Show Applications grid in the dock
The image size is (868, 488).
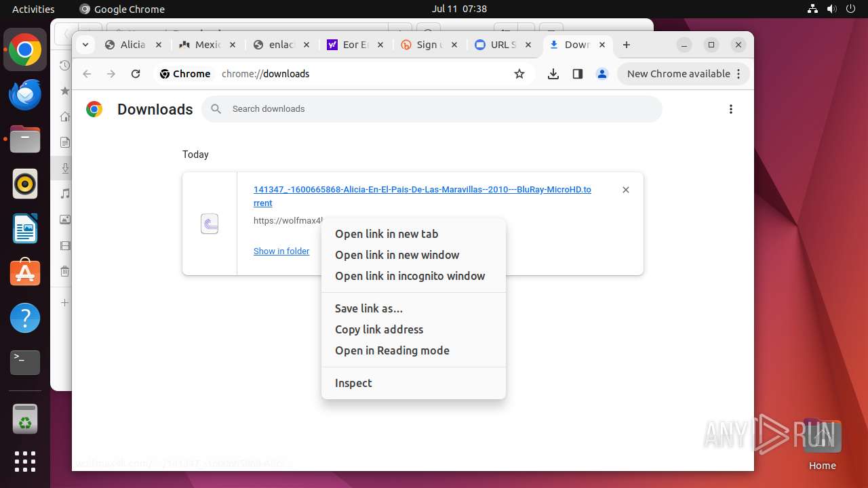point(25,462)
